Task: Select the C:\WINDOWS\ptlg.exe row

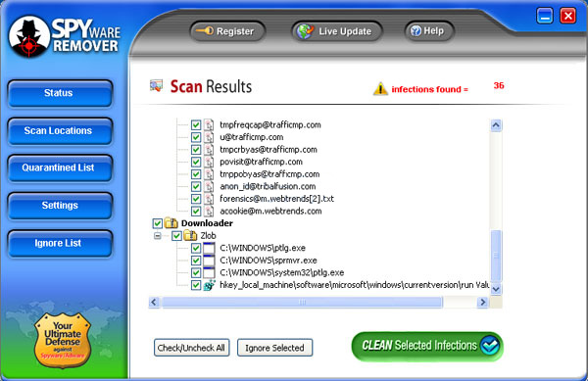Action: pyautogui.click(x=263, y=248)
